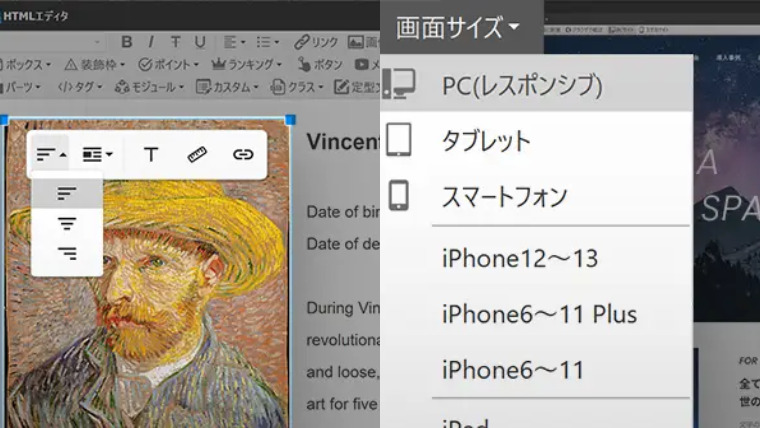760x428 pixels.
Task: Click the tablet device icon in the menu
Action: 398,140
